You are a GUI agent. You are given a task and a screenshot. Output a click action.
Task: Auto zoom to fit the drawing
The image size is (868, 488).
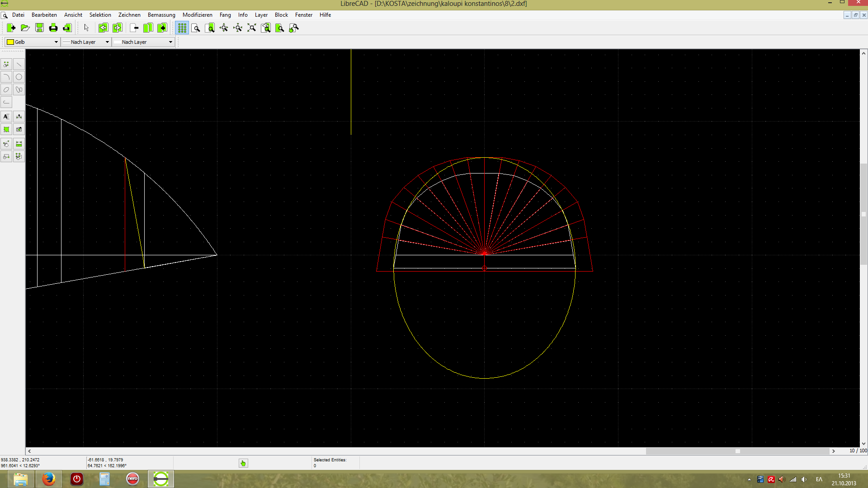pyautogui.click(x=252, y=28)
